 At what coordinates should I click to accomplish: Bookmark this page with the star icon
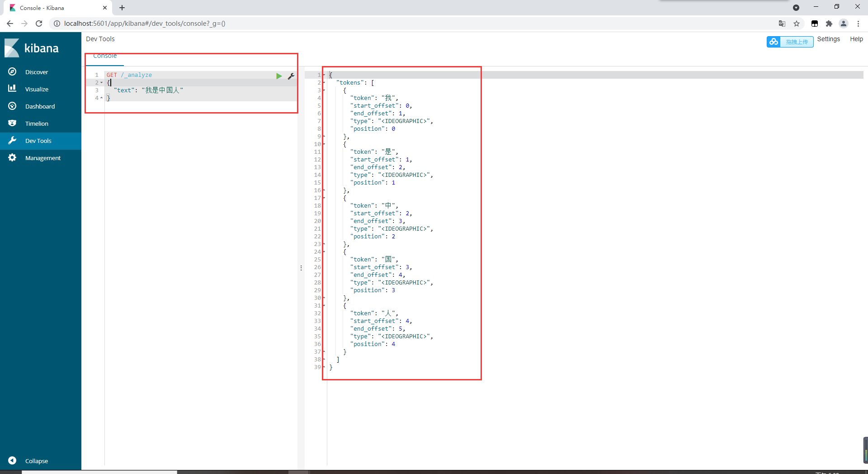point(797,24)
